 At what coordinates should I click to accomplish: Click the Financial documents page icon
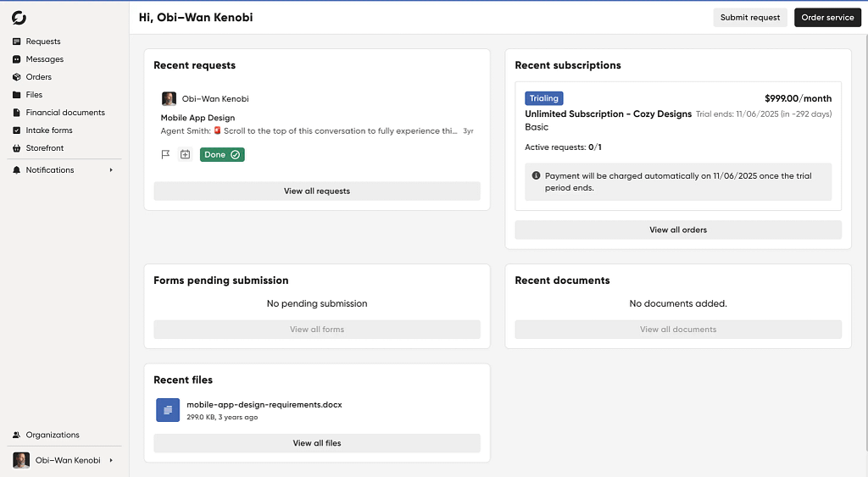(17, 113)
